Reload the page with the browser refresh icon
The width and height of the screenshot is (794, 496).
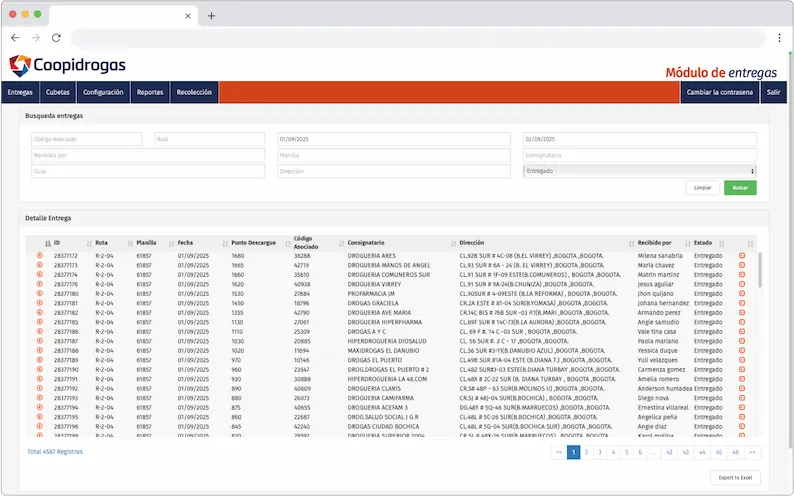(56, 38)
